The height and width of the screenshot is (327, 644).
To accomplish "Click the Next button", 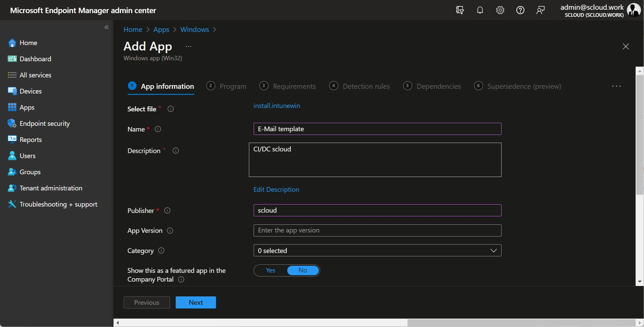I will click(x=196, y=302).
